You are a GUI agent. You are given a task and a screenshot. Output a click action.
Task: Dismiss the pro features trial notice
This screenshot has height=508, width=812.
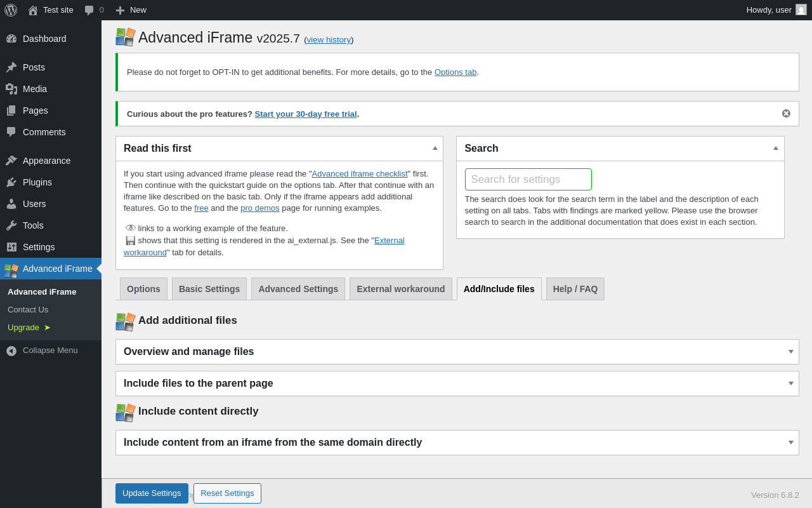(786, 113)
